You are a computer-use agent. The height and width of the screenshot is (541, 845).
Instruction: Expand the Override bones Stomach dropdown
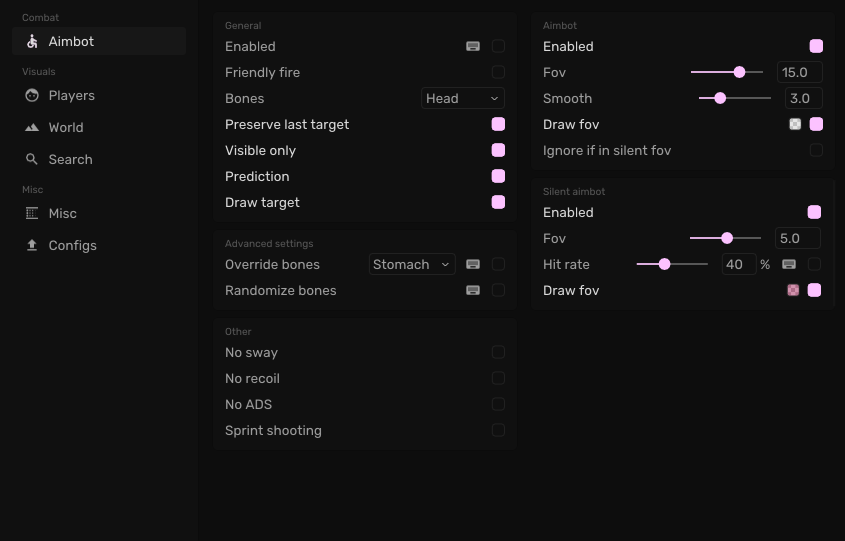(412, 265)
